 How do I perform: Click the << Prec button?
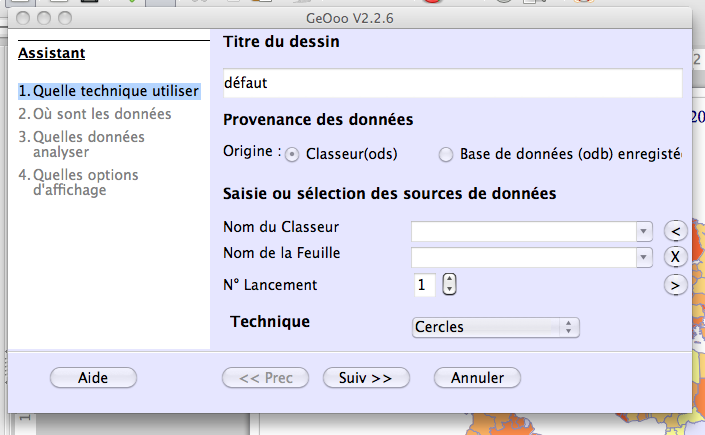(265, 377)
